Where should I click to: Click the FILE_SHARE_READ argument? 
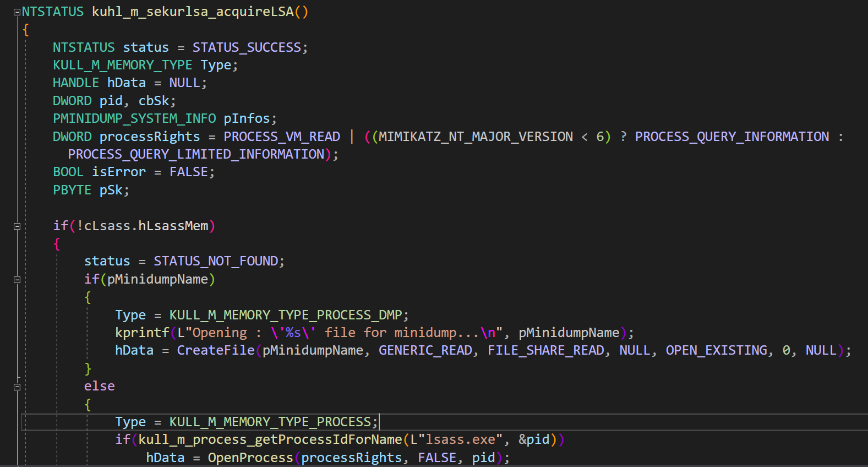(546, 350)
